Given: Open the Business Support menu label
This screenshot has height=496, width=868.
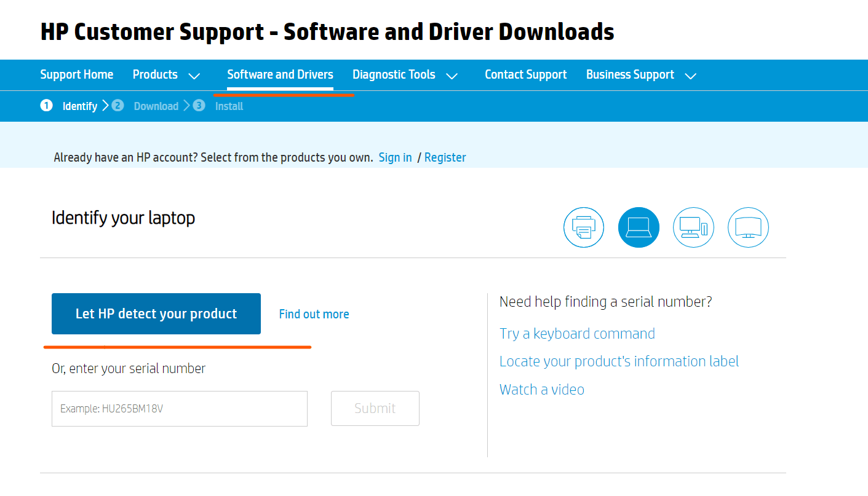Looking at the screenshot, I should tap(630, 75).
